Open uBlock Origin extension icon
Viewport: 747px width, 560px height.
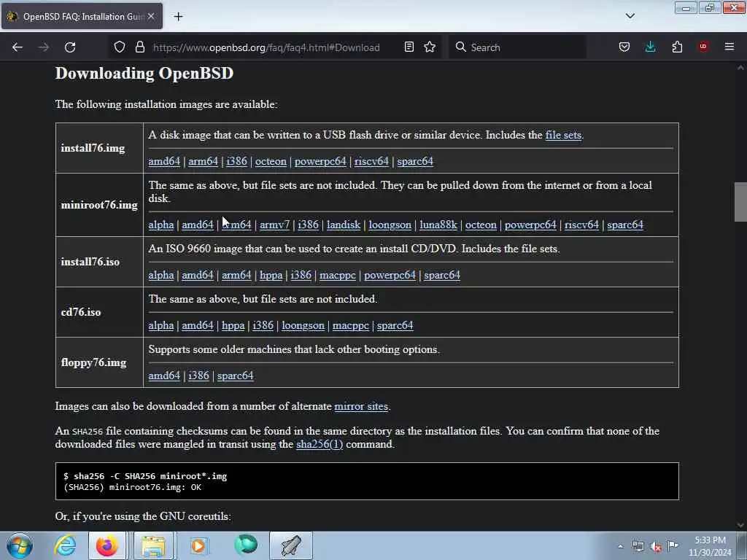pyautogui.click(x=703, y=47)
